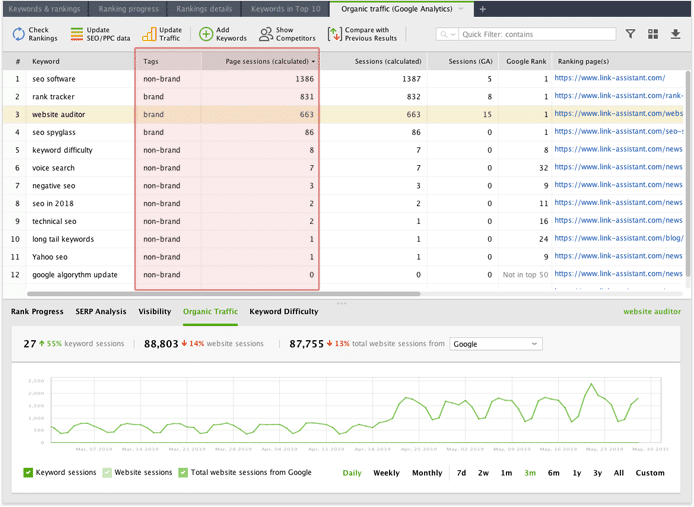Sort by Page sessions (calculated) column
The image size is (694, 507).
261,61
